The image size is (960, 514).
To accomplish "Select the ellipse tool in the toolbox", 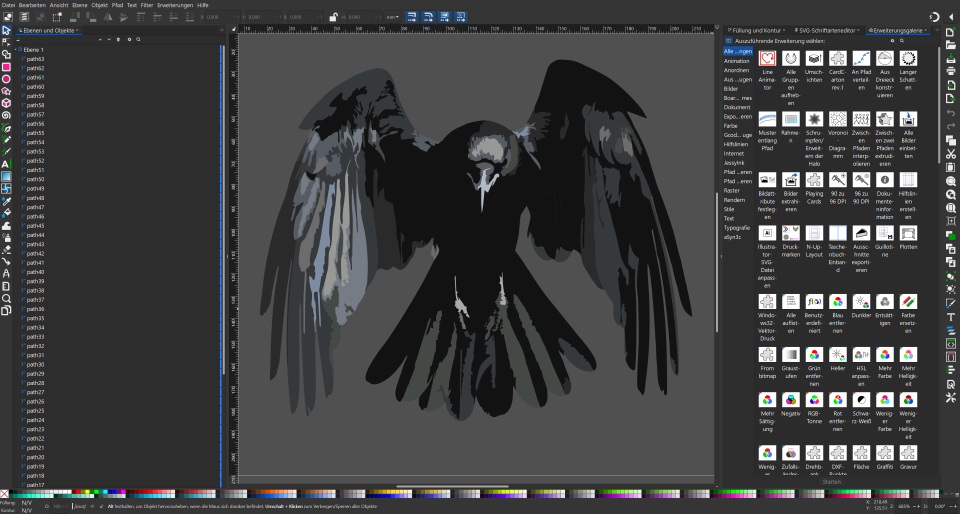I will click(x=6, y=79).
